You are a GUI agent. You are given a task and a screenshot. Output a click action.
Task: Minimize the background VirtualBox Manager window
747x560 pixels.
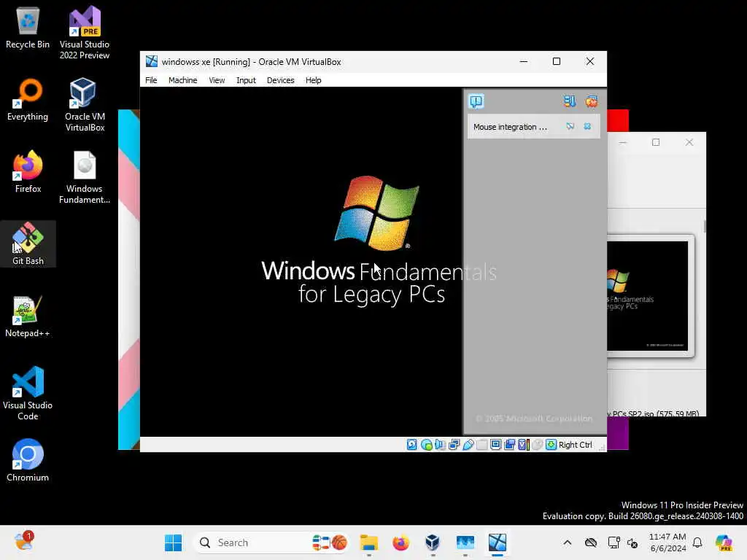click(x=623, y=142)
